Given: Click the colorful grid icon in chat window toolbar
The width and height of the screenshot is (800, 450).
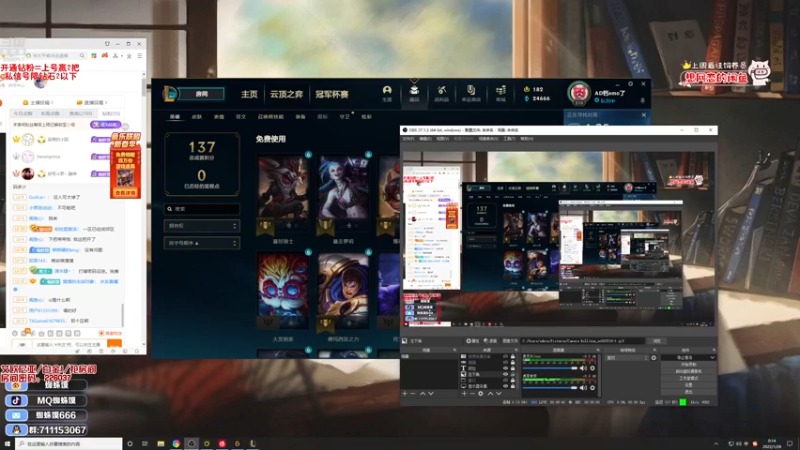Looking at the screenshot, I should click(x=94, y=55).
